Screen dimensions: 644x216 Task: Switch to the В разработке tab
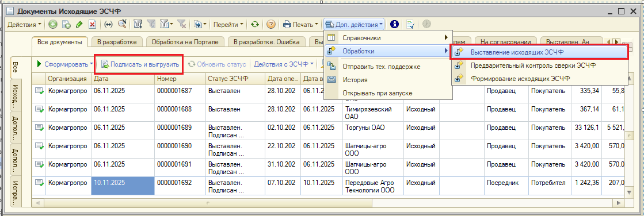point(117,41)
